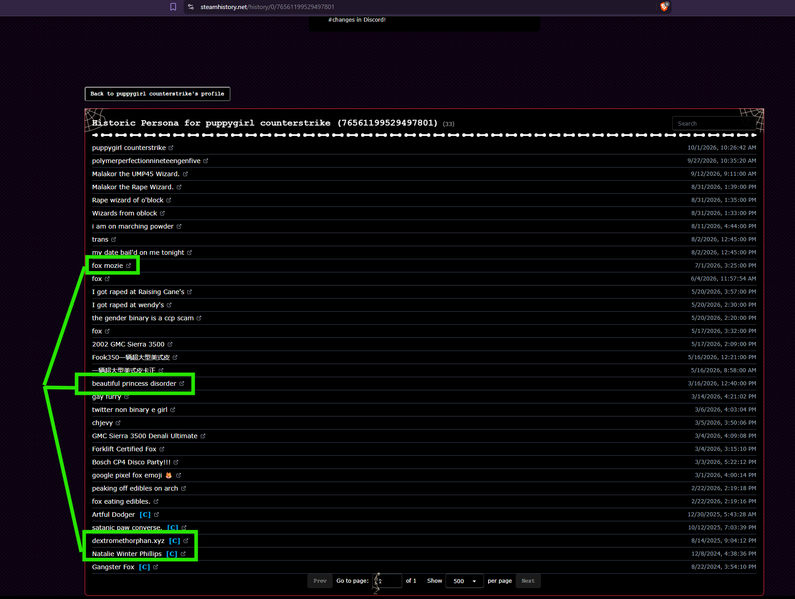Click the Prev pagination button
Image resolution: width=795 pixels, height=599 pixels.
pos(320,581)
